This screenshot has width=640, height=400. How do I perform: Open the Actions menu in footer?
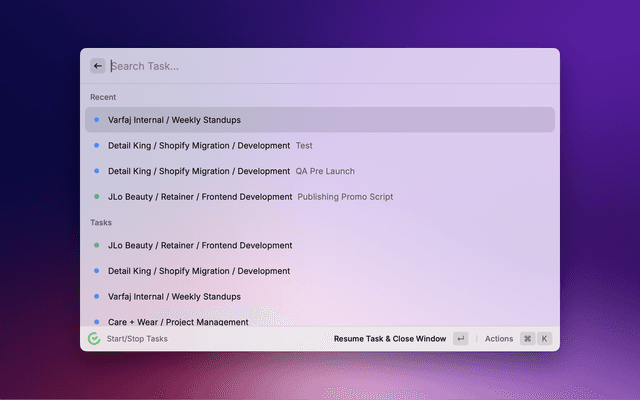[x=499, y=339]
